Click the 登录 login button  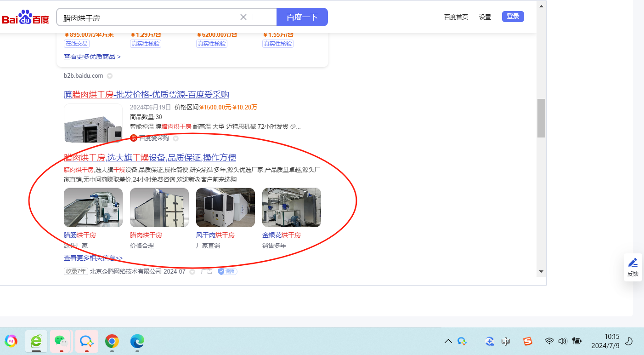(513, 17)
